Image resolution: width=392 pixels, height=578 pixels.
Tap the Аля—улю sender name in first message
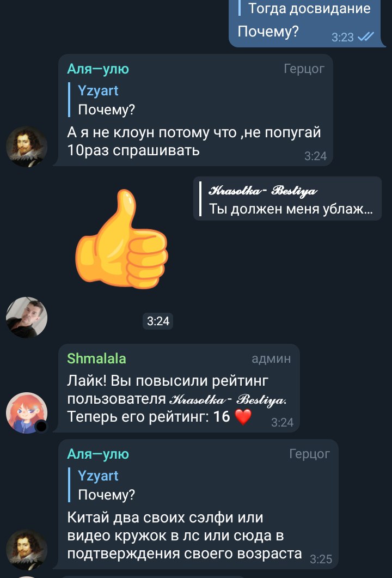pos(98,69)
